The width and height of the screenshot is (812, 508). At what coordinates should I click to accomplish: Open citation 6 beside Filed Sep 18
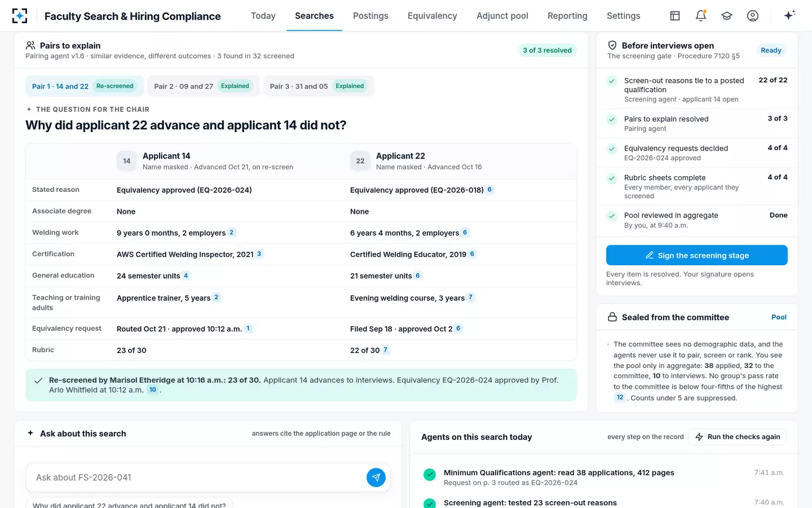[458, 329]
